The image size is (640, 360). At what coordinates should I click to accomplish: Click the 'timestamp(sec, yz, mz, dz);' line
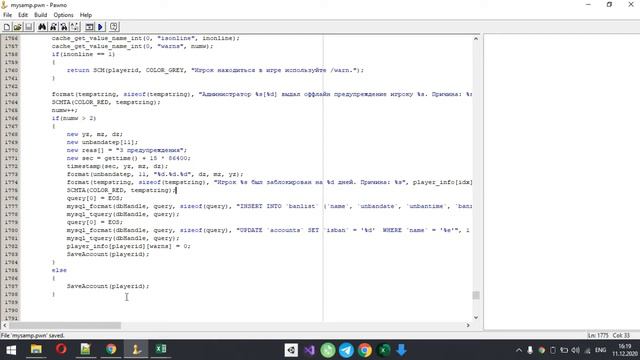click(x=118, y=166)
